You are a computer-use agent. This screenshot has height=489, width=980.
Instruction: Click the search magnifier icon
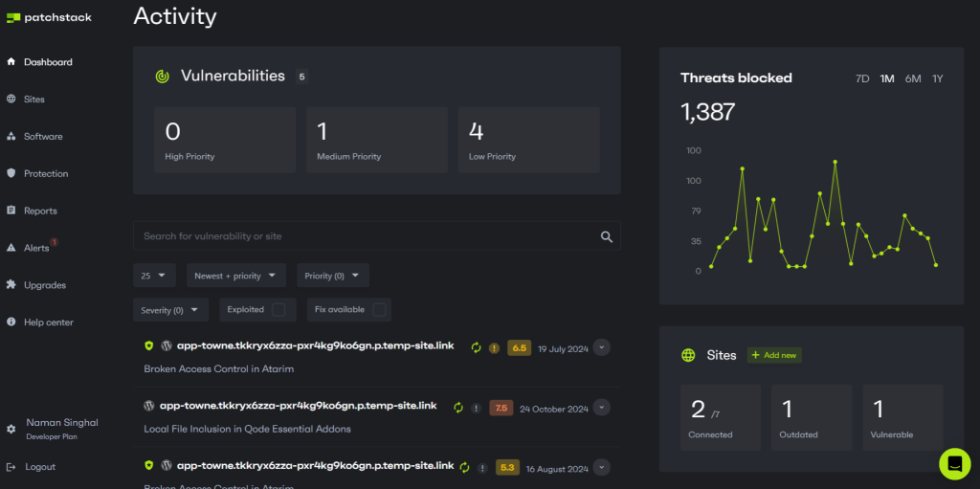[x=606, y=236]
